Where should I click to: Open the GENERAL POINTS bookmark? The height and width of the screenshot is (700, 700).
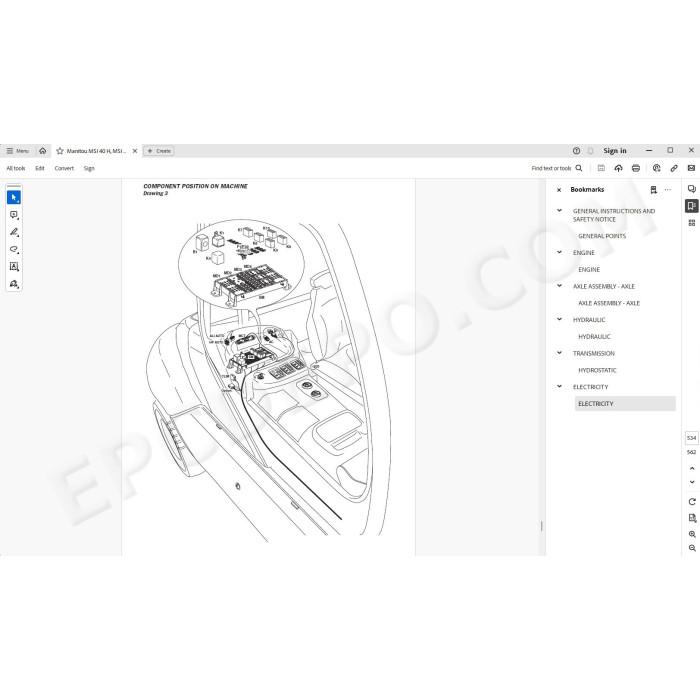(x=602, y=236)
